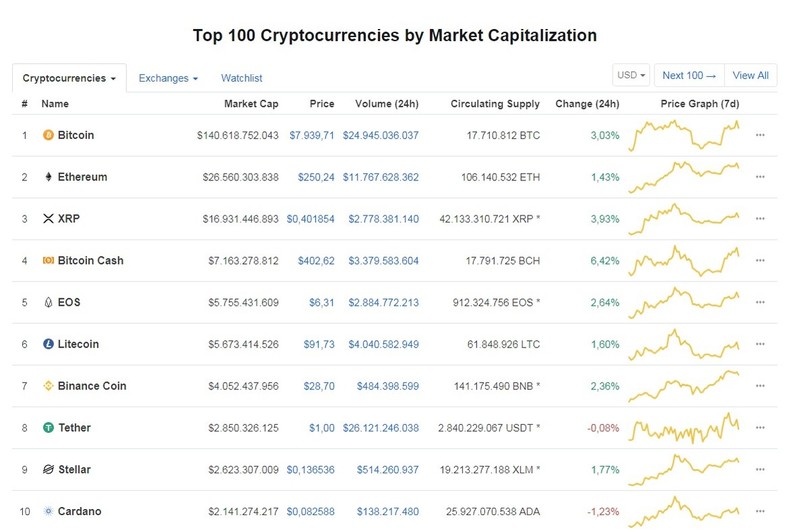Sort by Market Cap column header
The width and height of the screenshot is (799, 532).
tap(251, 103)
